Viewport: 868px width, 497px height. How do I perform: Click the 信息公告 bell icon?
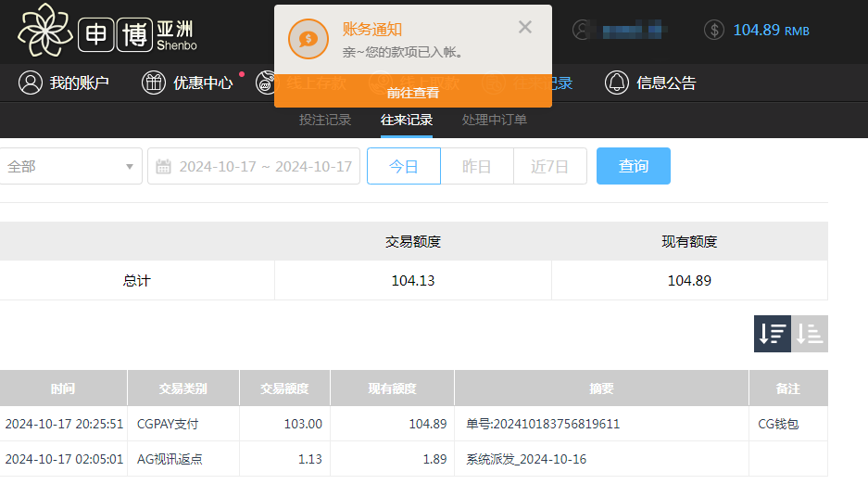coord(616,83)
